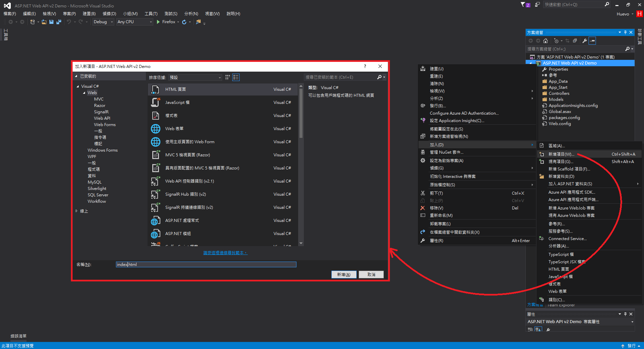Toggle the Preview Selected Items icon in Solution Explorer
Screen dimensions: 644x349
coord(593,41)
